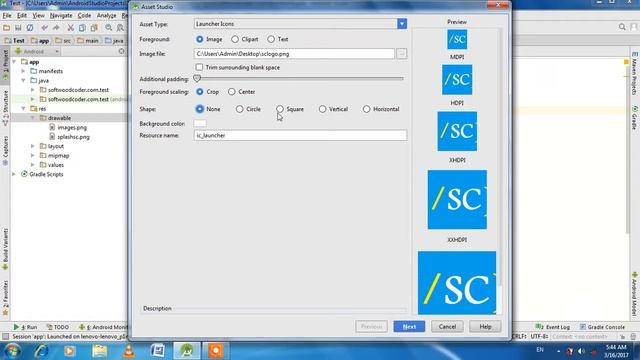Screen dimensions: 640x360
Task: Click the Find magnifier toolbar icon
Action: 109,28
